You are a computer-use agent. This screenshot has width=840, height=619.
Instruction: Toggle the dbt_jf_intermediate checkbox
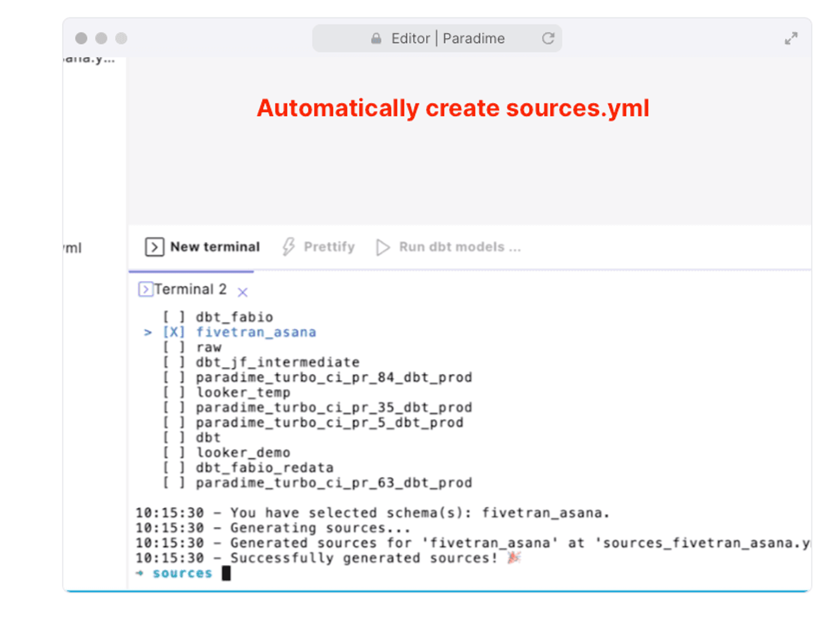click(x=174, y=362)
